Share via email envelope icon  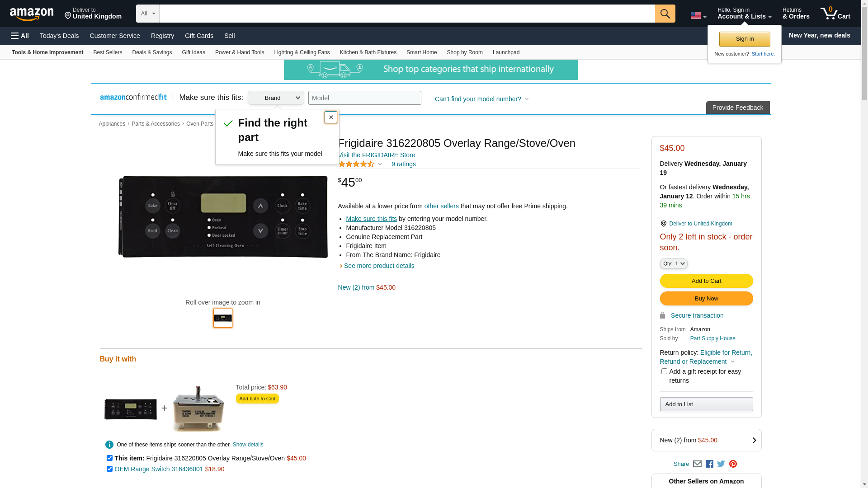point(697,464)
